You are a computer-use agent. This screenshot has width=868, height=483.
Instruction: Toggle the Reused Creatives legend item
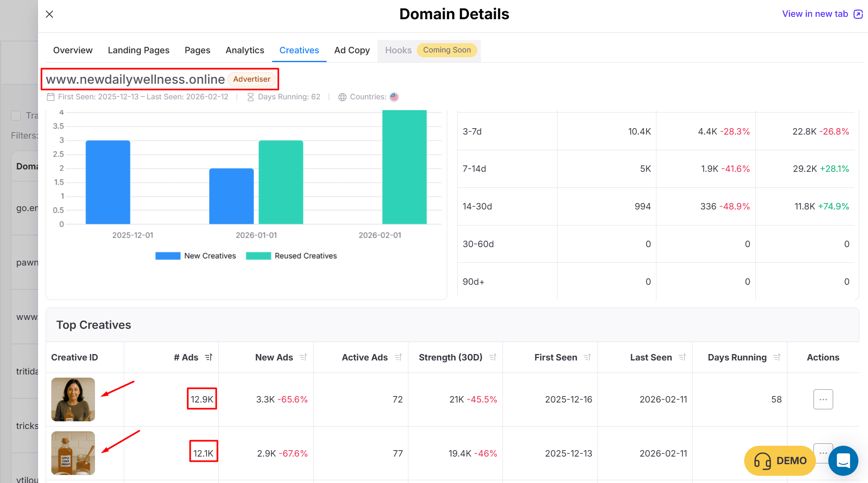291,256
